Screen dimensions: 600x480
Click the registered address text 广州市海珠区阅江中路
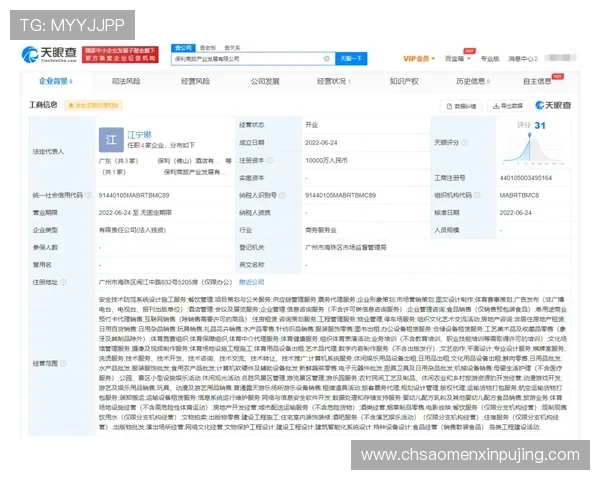coord(132,282)
